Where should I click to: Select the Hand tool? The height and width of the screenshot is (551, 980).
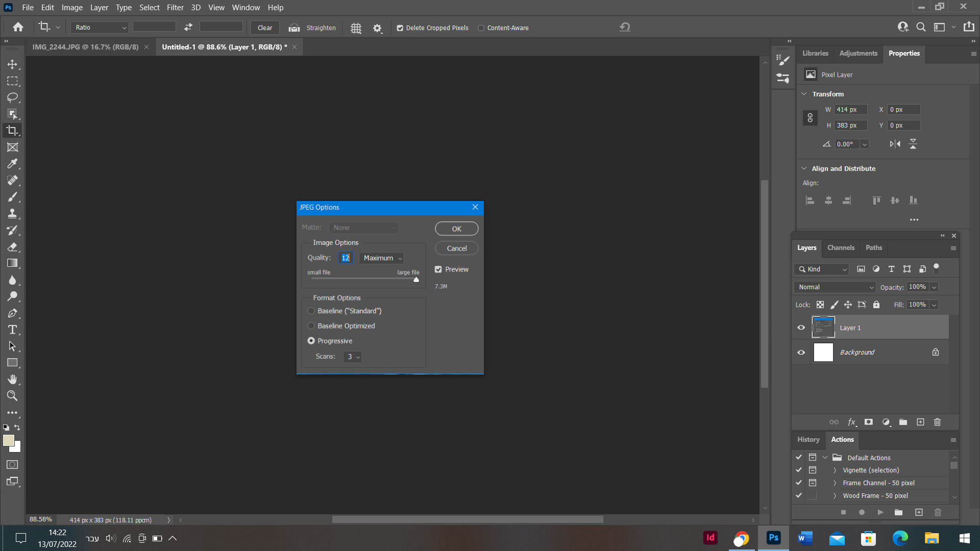12,379
